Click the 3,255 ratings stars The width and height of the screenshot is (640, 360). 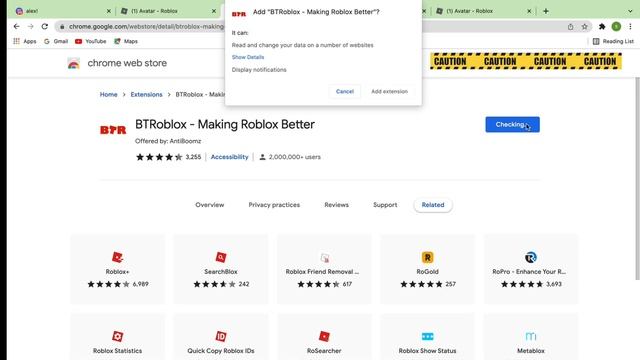coord(159,157)
